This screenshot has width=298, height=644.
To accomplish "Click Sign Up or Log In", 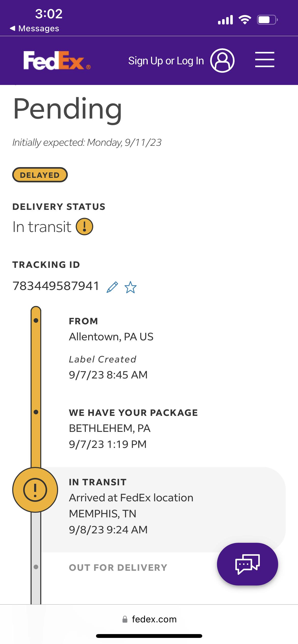I will [166, 61].
